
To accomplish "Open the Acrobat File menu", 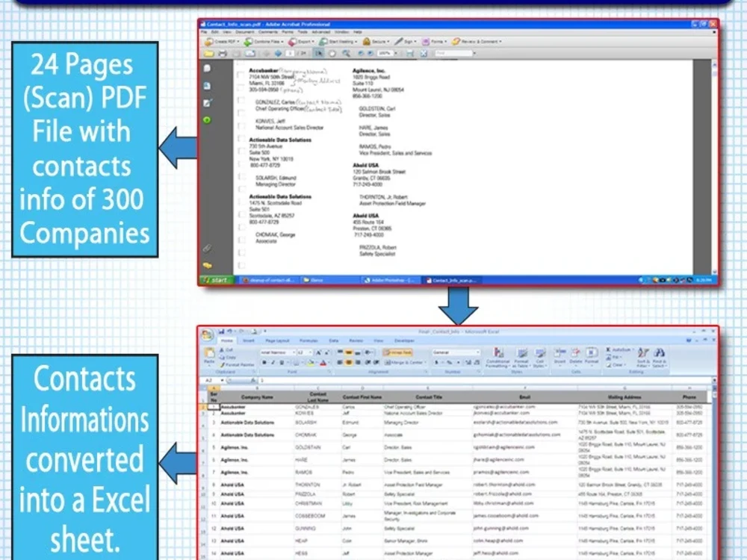I will tap(204, 32).
